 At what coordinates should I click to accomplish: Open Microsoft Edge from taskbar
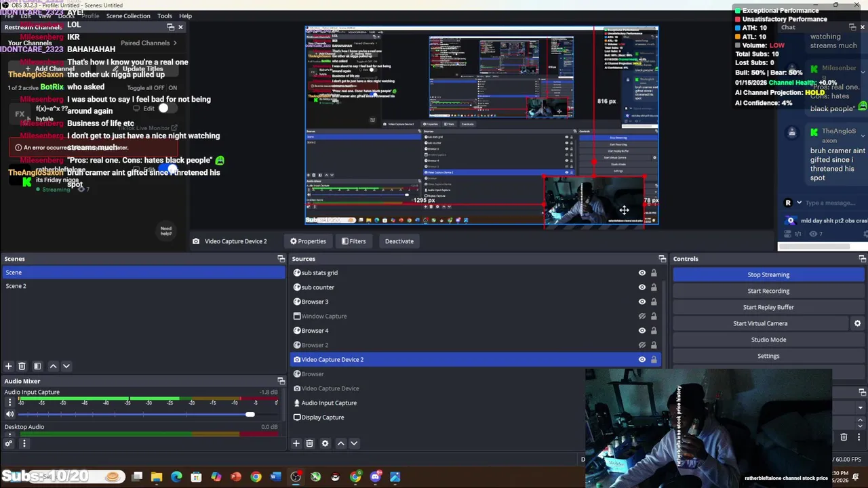[176, 477]
